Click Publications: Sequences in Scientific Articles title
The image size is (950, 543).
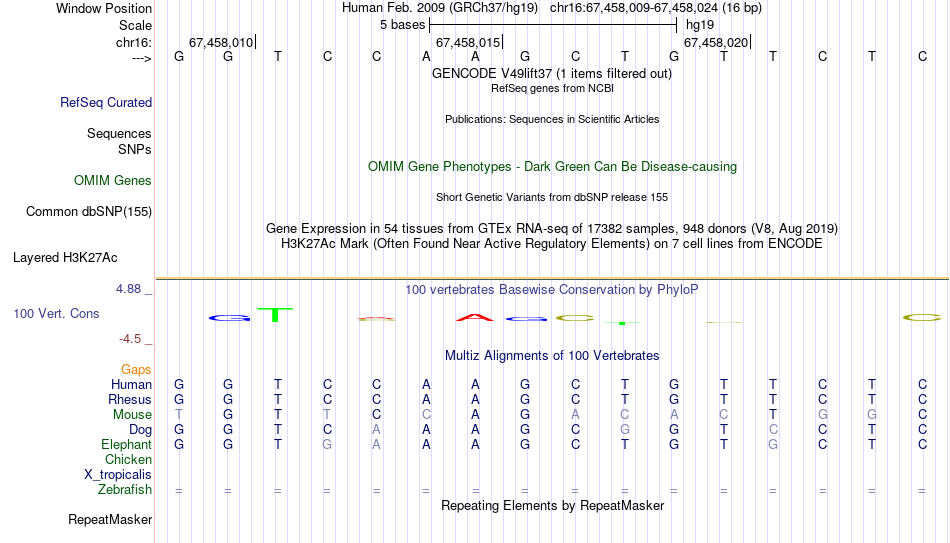point(552,119)
